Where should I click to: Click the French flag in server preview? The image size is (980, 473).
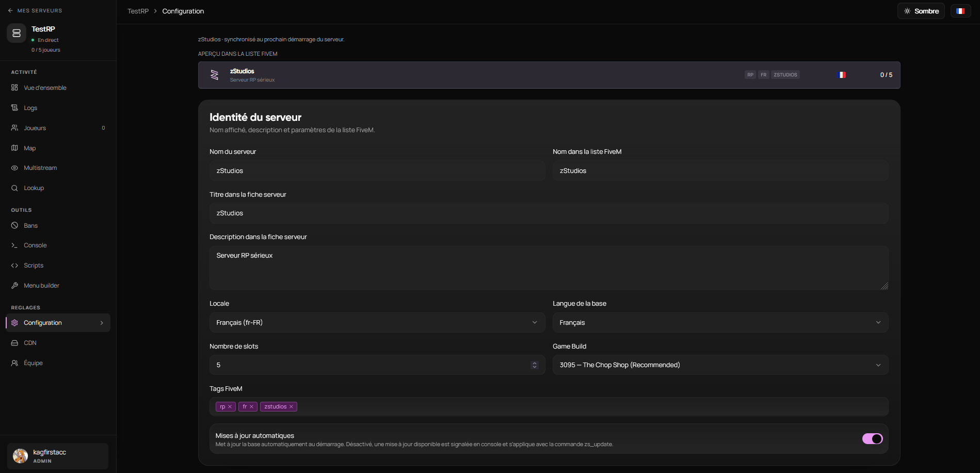842,75
